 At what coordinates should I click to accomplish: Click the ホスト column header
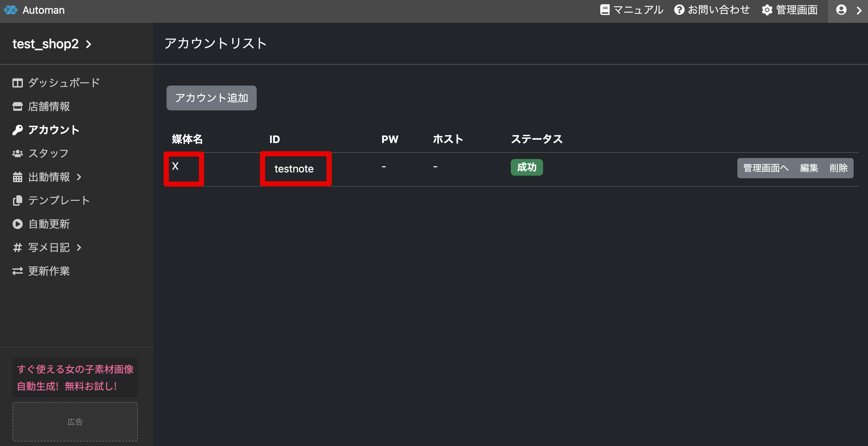[448, 139]
